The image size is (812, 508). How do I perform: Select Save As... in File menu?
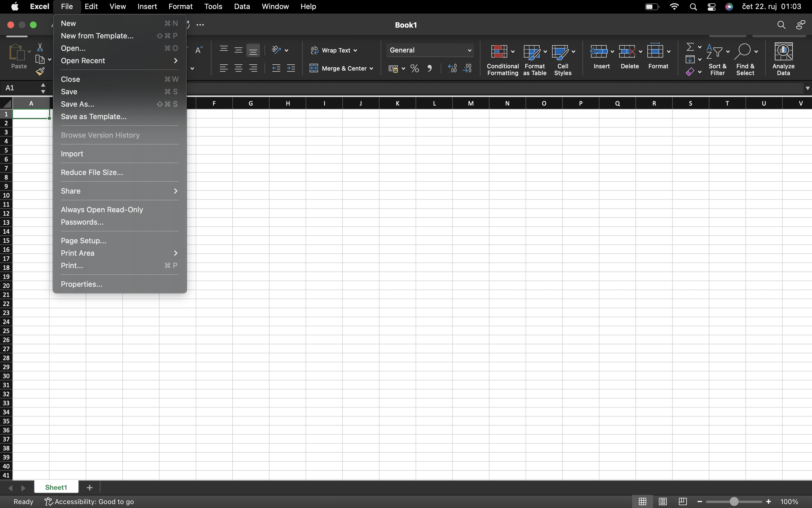click(120, 104)
